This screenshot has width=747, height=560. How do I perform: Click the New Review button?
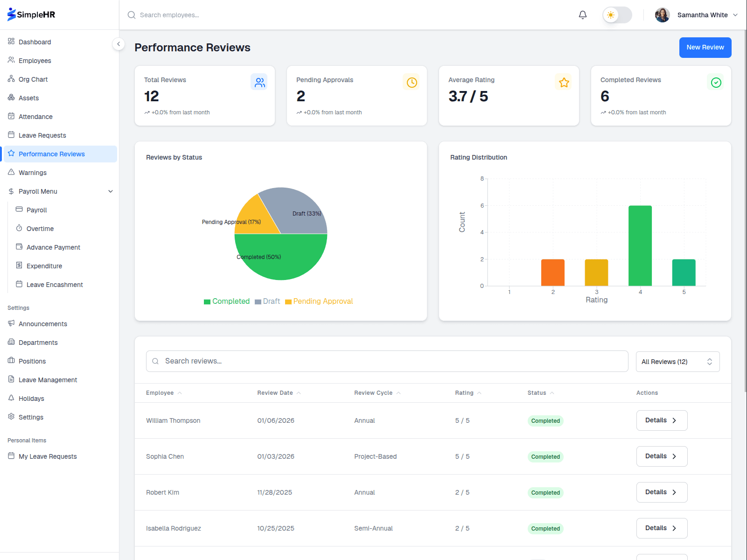click(x=705, y=47)
